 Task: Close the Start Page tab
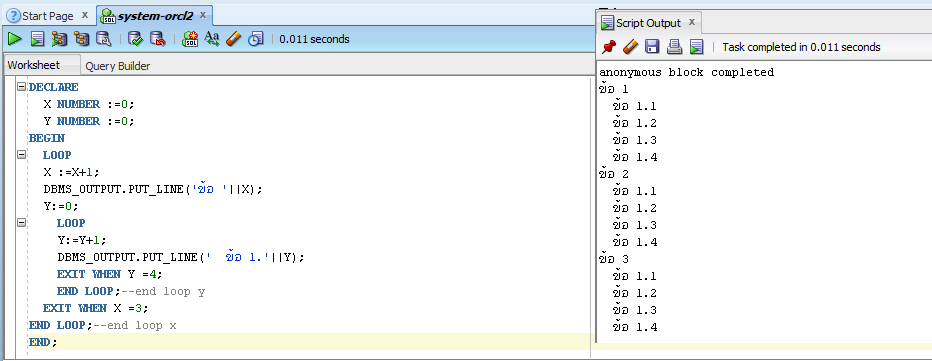pyautogui.click(x=84, y=15)
